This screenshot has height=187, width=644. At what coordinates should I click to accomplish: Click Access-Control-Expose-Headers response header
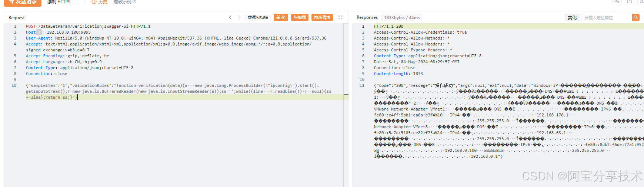coord(413,50)
